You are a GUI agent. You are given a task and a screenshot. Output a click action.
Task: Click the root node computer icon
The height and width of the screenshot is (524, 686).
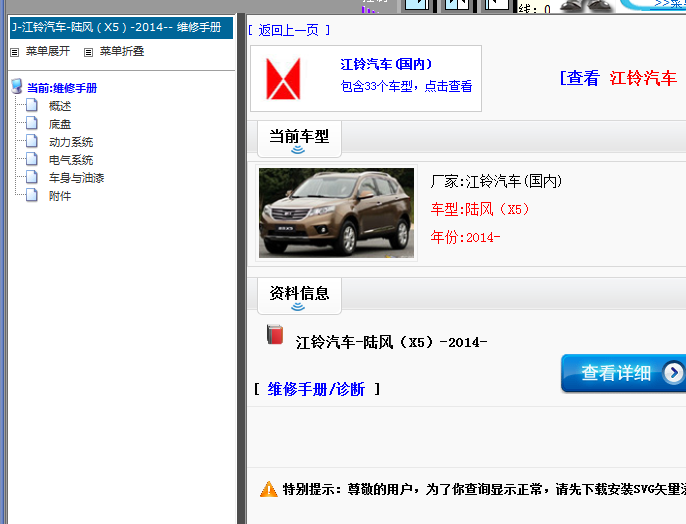[x=17, y=86]
